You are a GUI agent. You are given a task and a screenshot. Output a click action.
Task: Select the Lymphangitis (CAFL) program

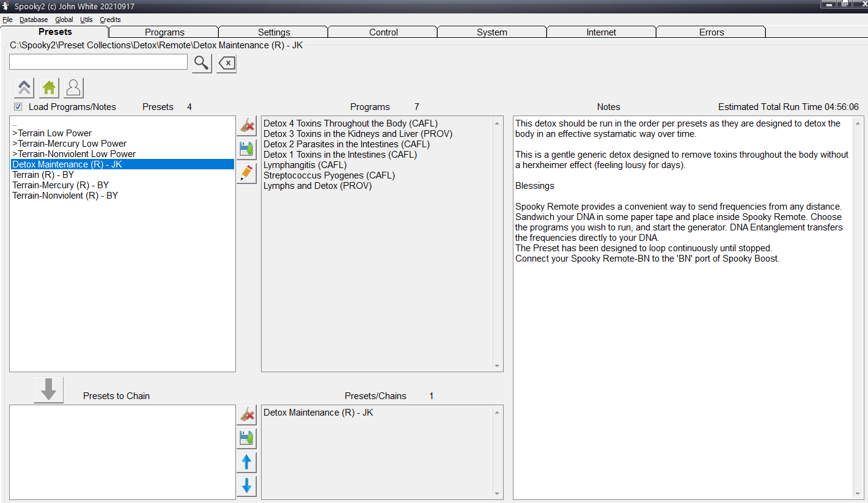[x=305, y=165]
